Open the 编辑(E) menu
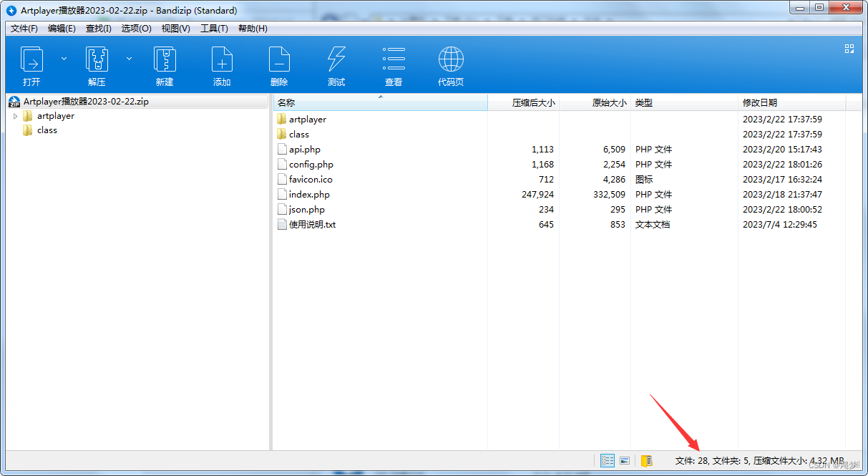 point(62,29)
